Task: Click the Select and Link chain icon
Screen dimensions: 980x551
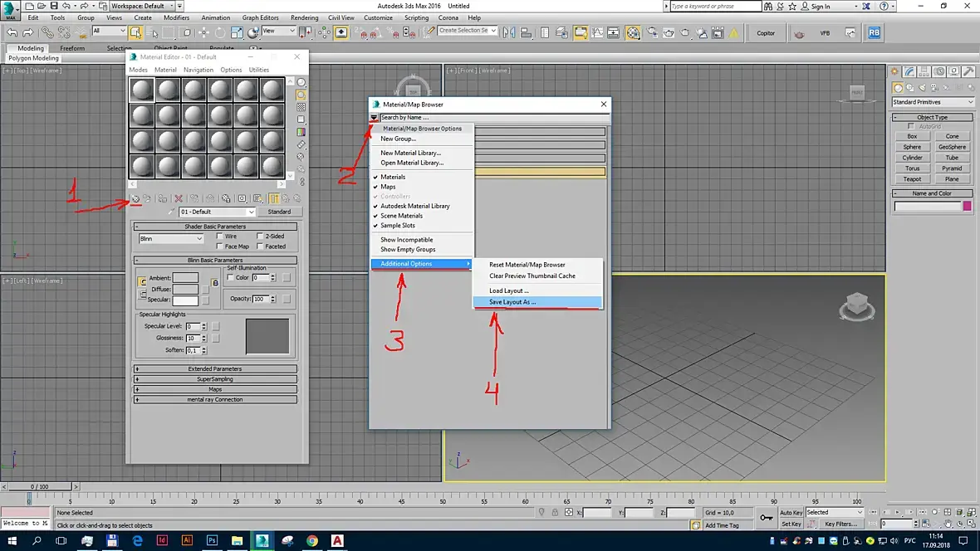Action: [x=48, y=32]
